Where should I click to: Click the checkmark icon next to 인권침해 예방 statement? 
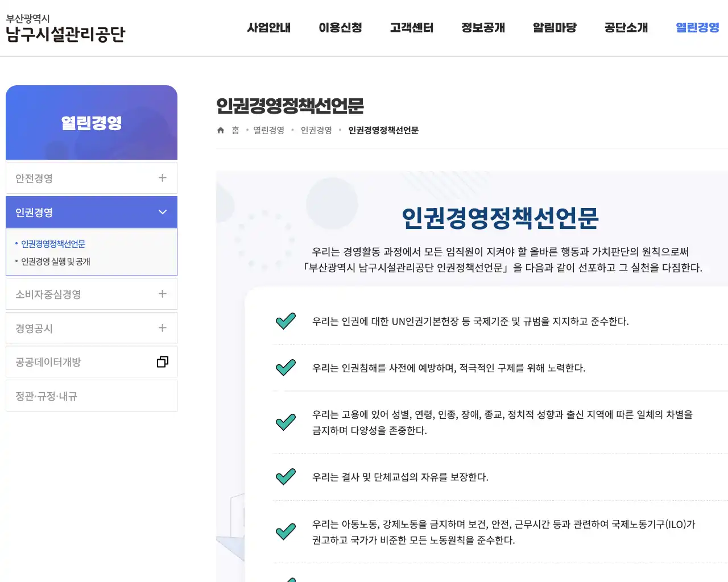(x=286, y=368)
